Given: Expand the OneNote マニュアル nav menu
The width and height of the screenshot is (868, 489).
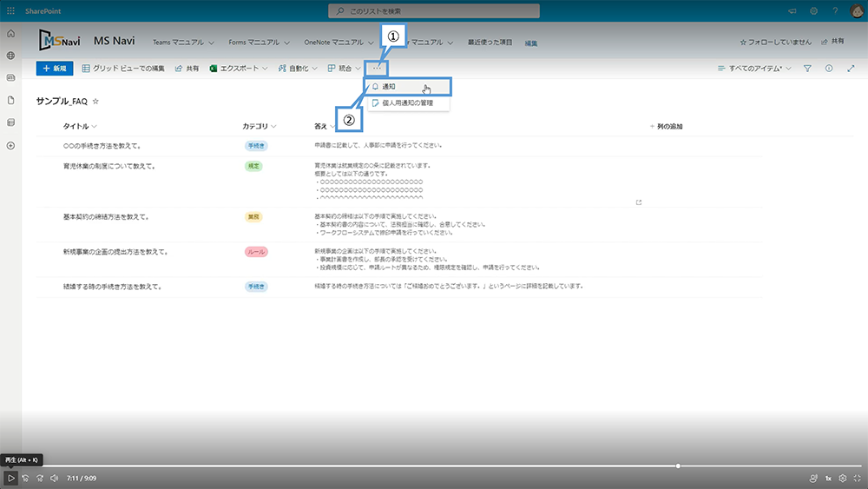Looking at the screenshot, I should (339, 43).
